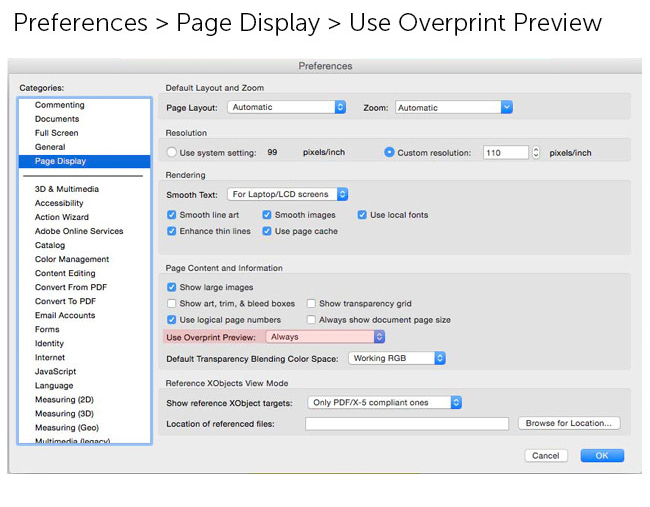Select Convert From PDF category
This screenshot has width=650, height=507.
point(71,287)
